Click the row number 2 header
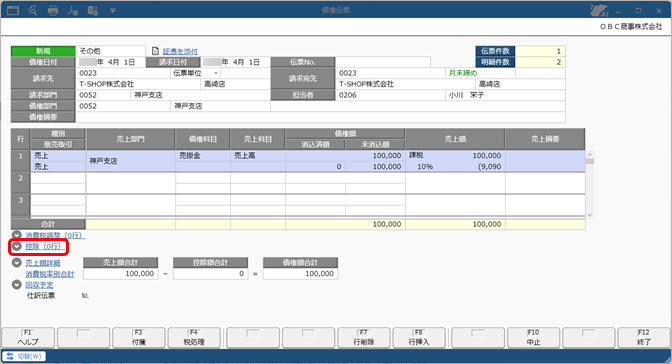 click(x=21, y=183)
